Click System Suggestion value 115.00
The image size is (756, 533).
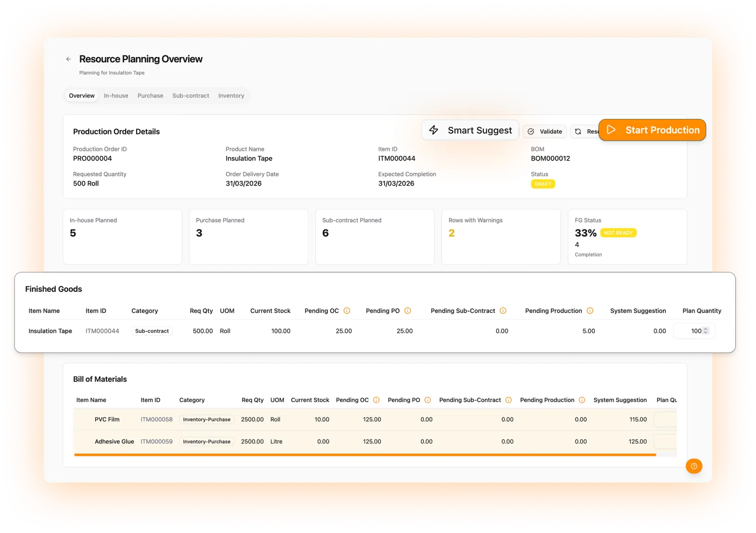point(638,419)
